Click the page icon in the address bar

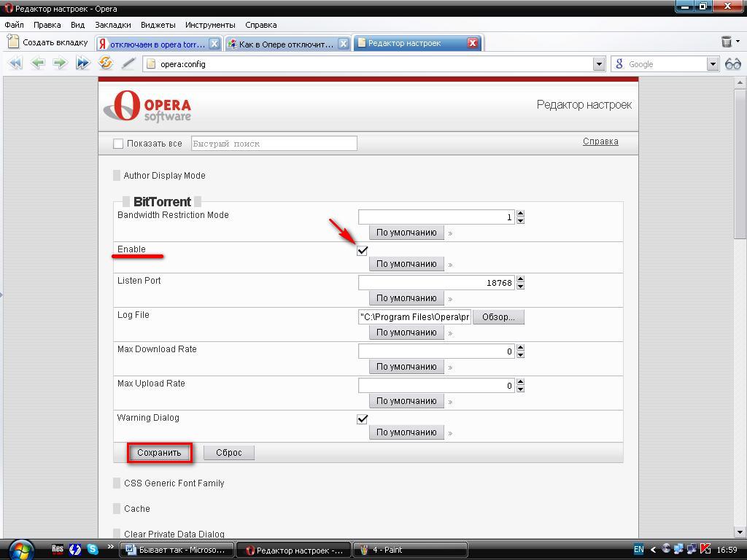(x=151, y=64)
